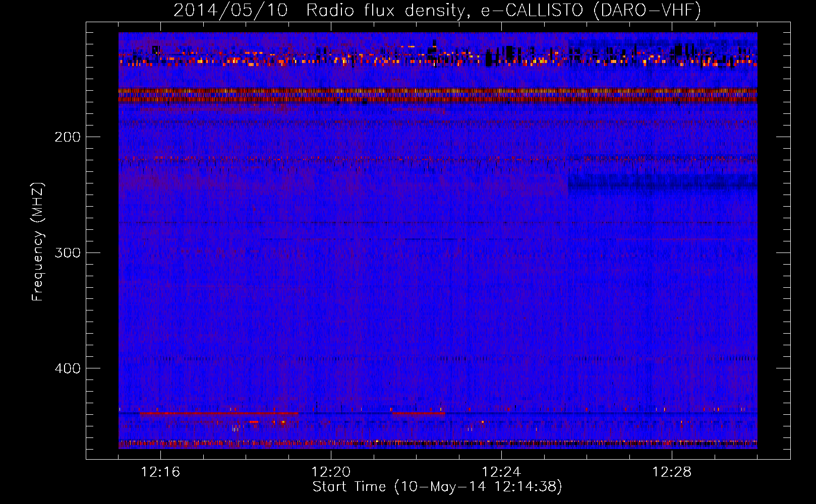Click the 12:16 time tick label
Screen dimensions: 816x504
point(160,472)
